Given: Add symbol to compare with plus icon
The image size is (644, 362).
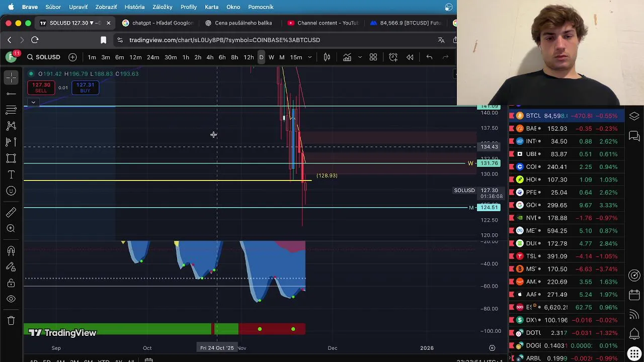Looking at the screenshot, I should point(72,57).
